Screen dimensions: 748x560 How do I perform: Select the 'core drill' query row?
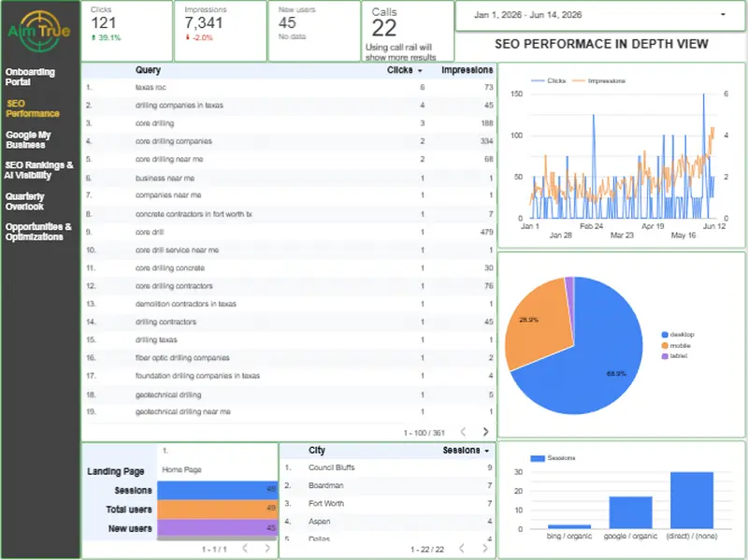tap(289, 232)
